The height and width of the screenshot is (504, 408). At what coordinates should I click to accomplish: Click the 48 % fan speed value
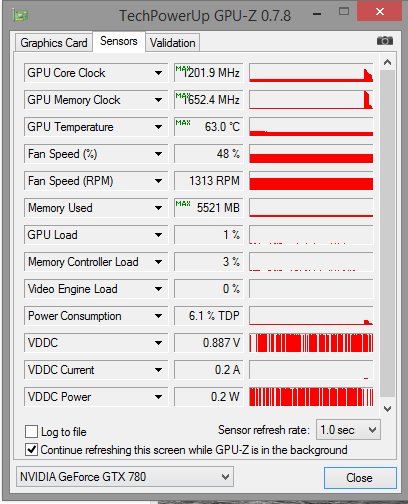click(x=209, y=154)
